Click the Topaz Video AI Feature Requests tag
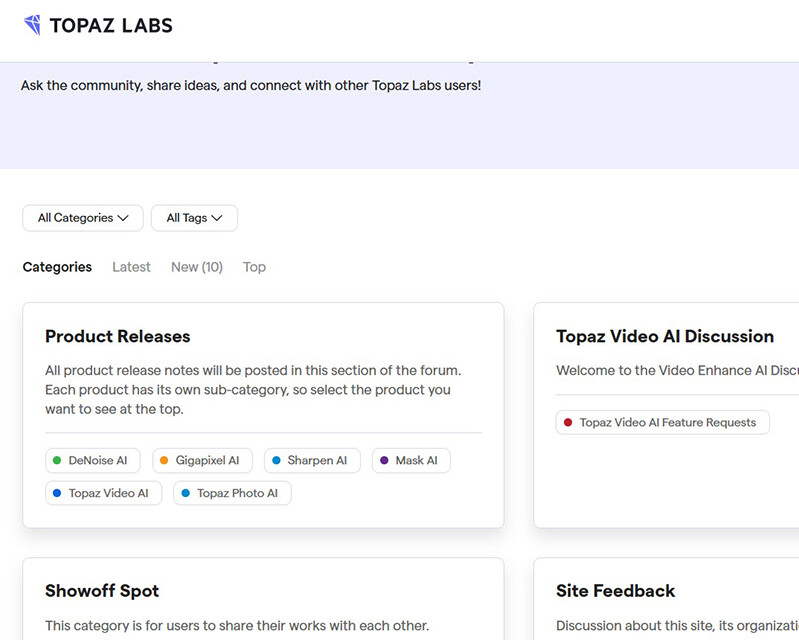The width and height of the screenshot is (799, 640). pyautogui.click(x=663, y=423)
